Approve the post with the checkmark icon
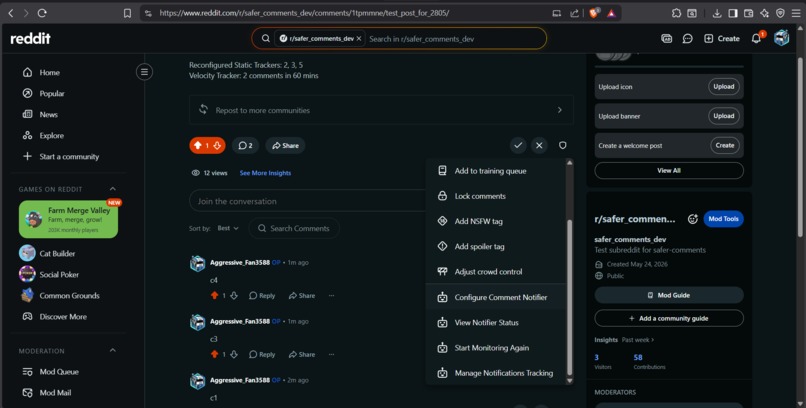The height and width of the screenshot is (408, 806). click(x=518, y=145)
